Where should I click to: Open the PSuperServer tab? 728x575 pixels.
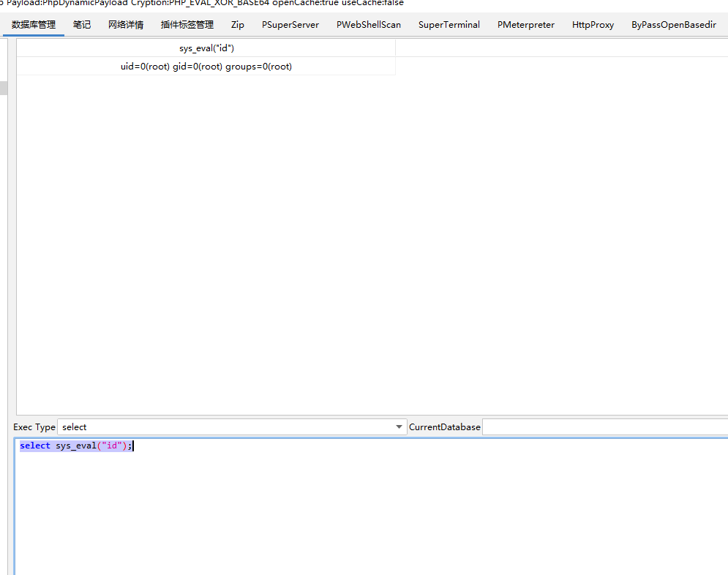point(290,24)
